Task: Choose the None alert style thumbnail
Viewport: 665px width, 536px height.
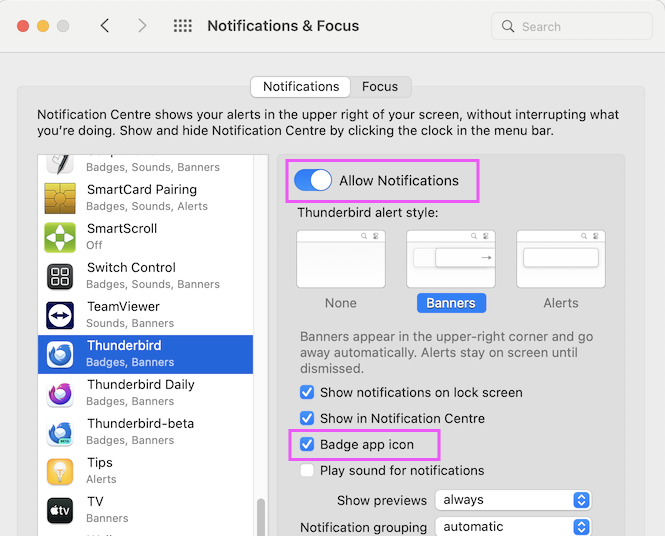Action: (341, 259)
